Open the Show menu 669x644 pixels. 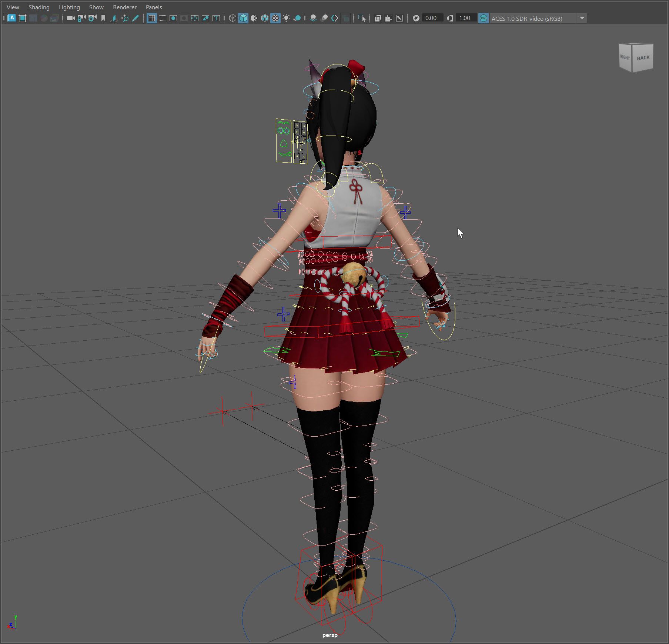tap(96, 7)
